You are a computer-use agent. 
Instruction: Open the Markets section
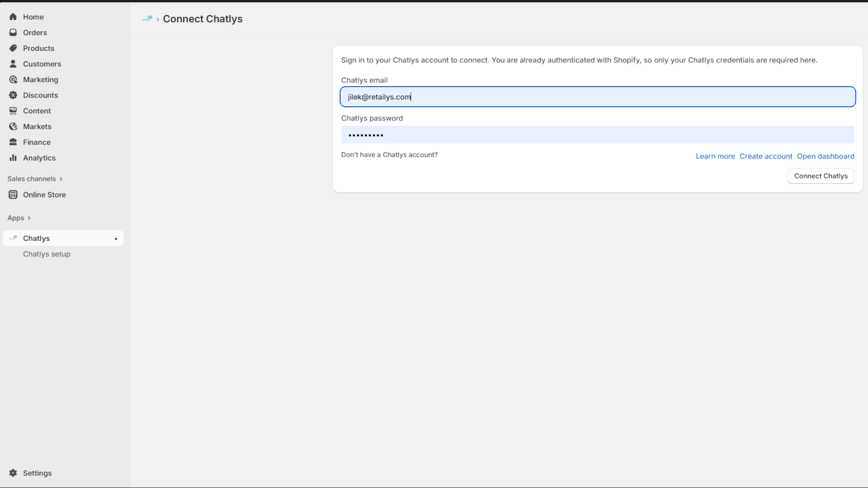(37, 126)
